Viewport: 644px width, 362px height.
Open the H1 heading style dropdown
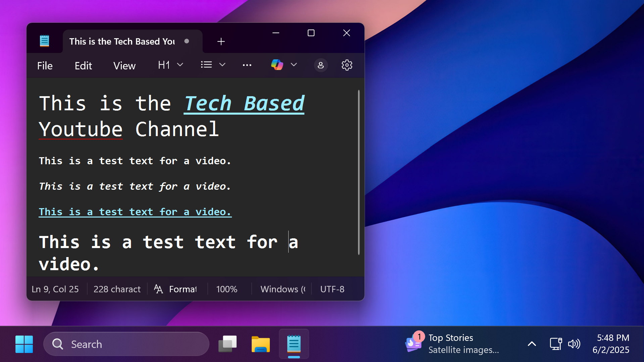[164, 65]
